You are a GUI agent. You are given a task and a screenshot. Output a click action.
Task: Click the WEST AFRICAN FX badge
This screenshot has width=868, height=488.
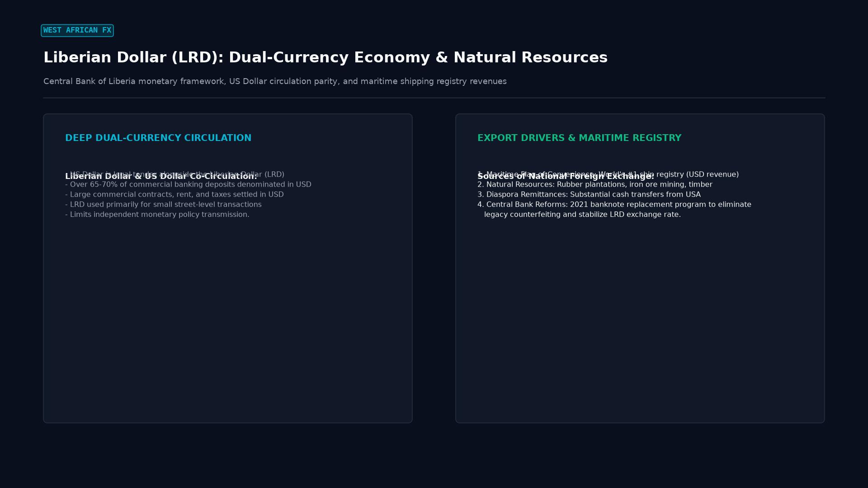pyautogui.click(x=77, y=30)
